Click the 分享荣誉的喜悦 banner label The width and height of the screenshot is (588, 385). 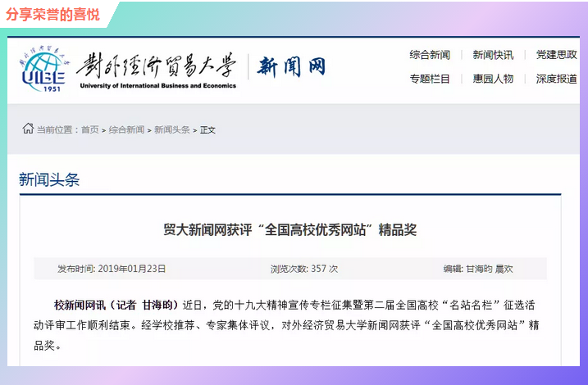point(53,14)
